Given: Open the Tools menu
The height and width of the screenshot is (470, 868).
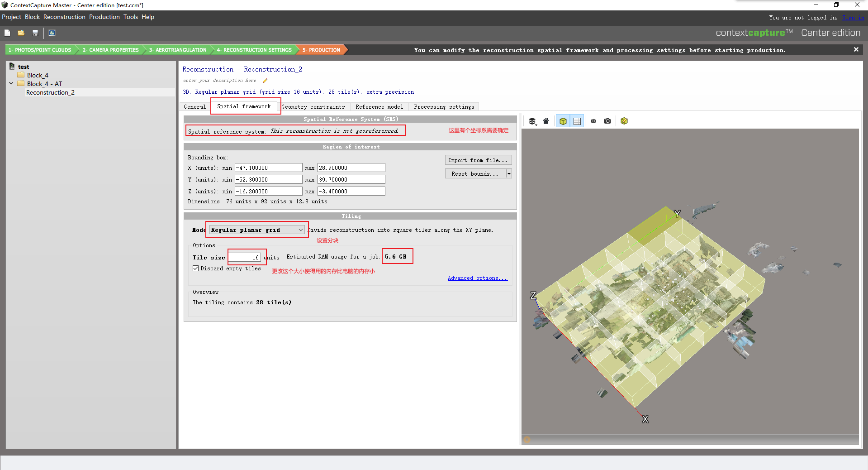Looking at the screenshot, I should click(x=130, y=17).
